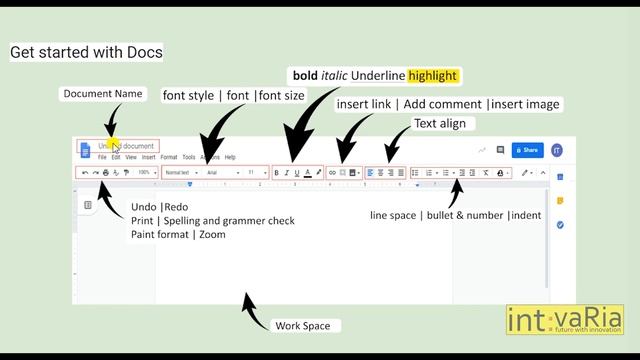
Task: Click the Untitled document name field
Action: (x=126, y=146)
